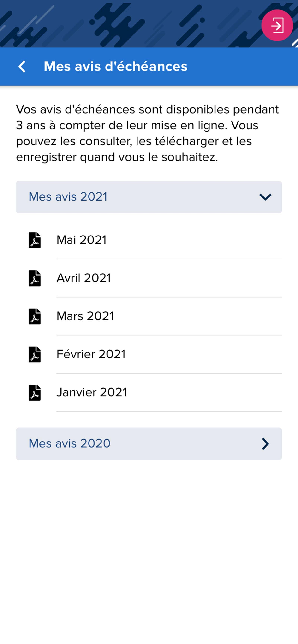Expand the Mes avis 2020 section
298x644 pixels.
tap(149, 444)
